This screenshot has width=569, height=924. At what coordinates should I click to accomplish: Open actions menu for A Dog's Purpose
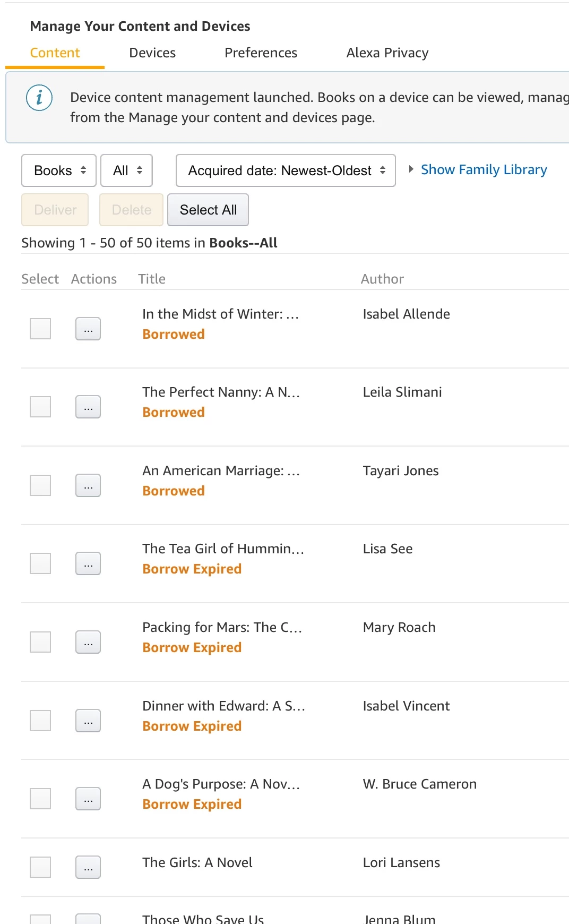click(x=88, y=799)
